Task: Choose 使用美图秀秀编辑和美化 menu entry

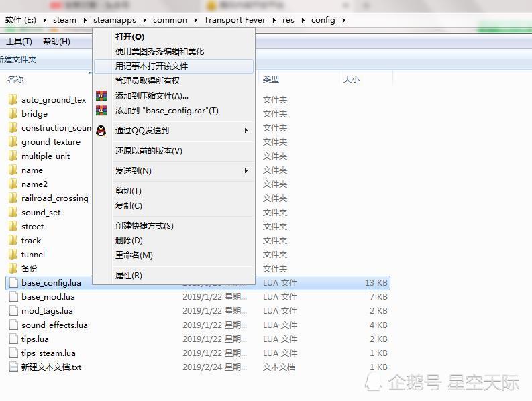Action: click(x=174, y=51)
